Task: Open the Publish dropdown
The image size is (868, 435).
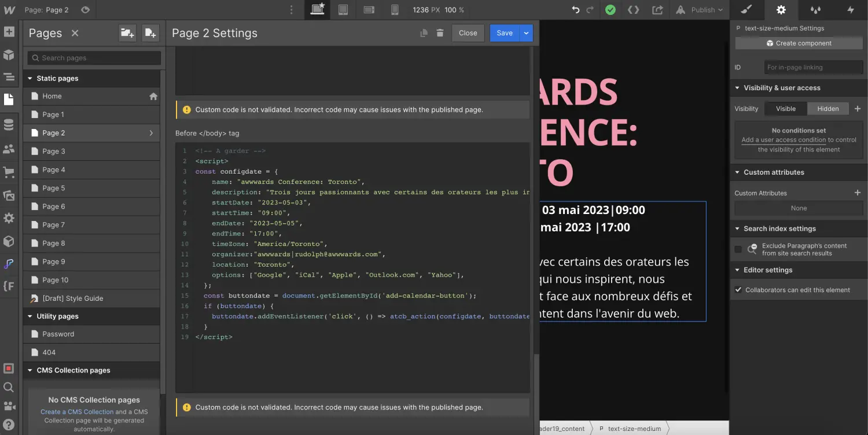Action: click(700, 10)
